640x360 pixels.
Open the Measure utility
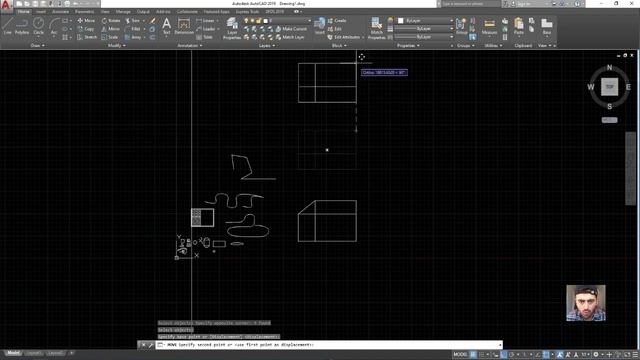pyautogui.click(x=489, y=26)
